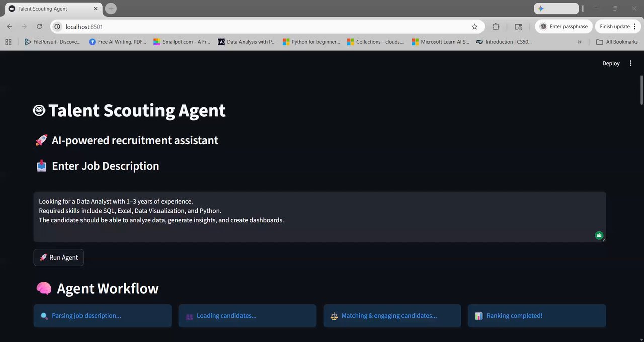Open Chrome menu three dots next to Finish update

(x=634, y=27)
